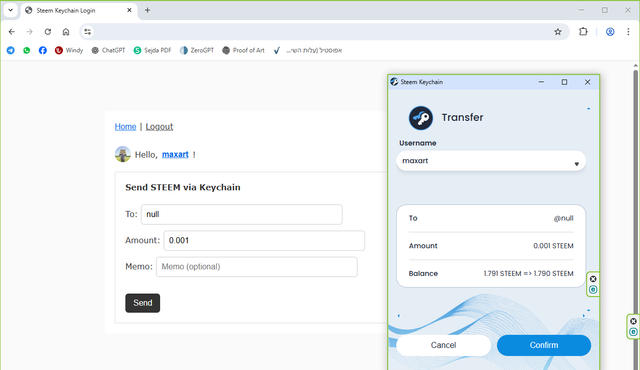View site information icon in address bar
Viewport: 640px width, 370px height.
pyautogui.click(x=87, y=32)
